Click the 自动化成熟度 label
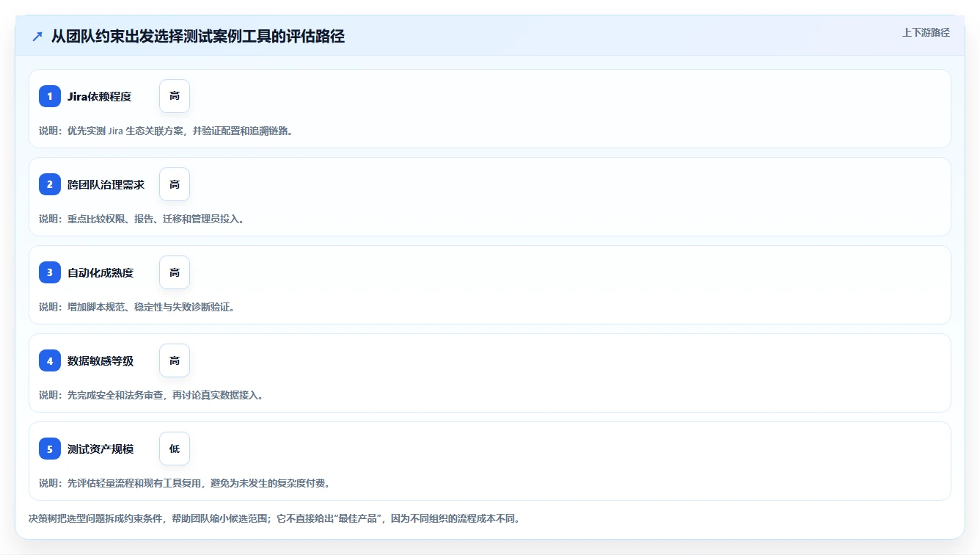The width and height of the screenshot is (980, 555). pyautogui.click(x=100, y=272)
